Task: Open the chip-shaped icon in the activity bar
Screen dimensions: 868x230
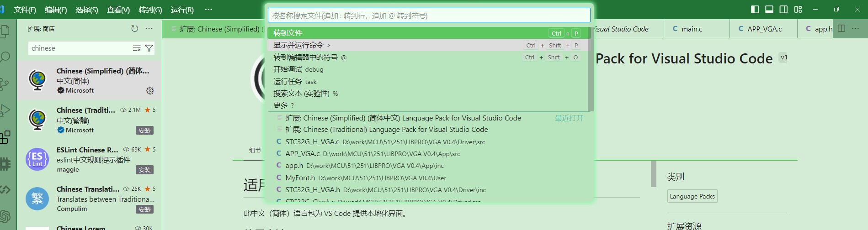Action: 5,163
